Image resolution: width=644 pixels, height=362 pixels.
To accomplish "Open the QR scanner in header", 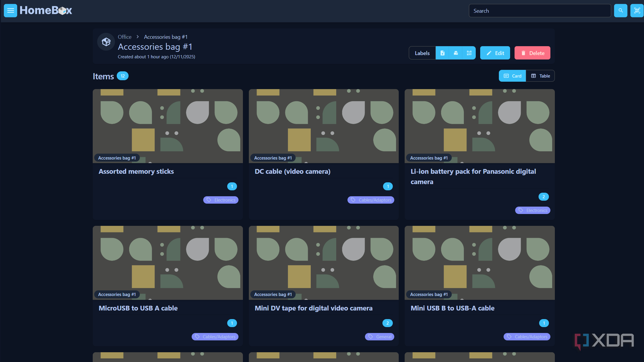I will 637,11.
